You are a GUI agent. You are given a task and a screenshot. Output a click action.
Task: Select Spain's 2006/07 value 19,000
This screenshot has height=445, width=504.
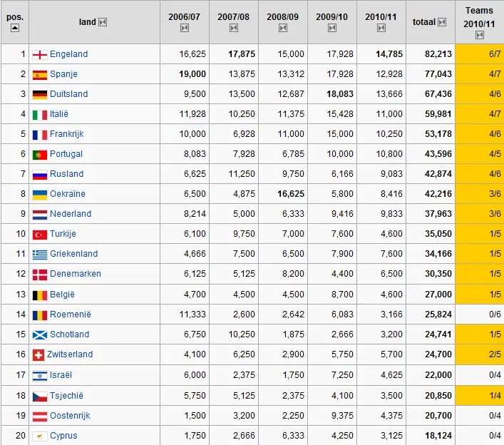192,74
